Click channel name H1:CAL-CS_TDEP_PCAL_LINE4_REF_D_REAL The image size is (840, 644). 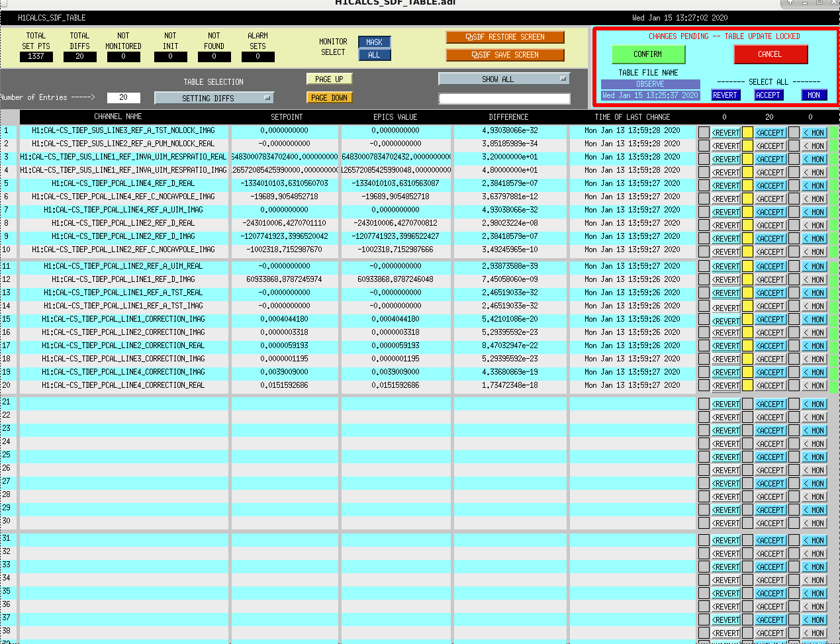123,183
